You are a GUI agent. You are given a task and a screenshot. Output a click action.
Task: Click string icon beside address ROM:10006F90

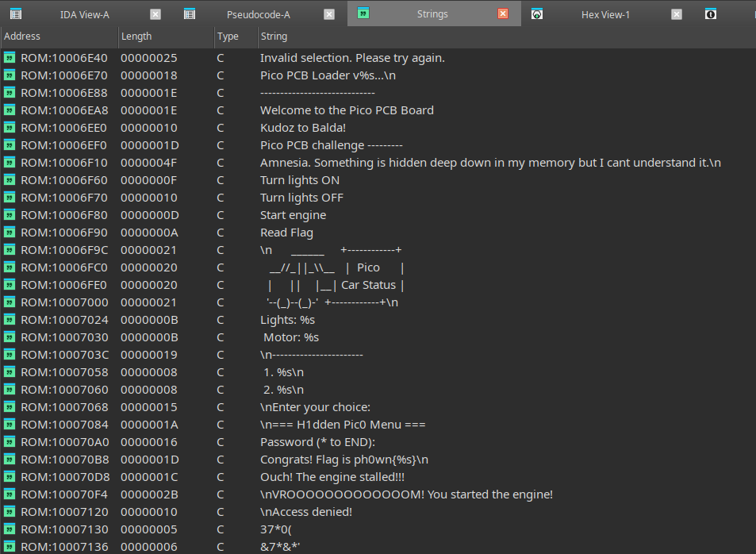[x=10, y=233]
